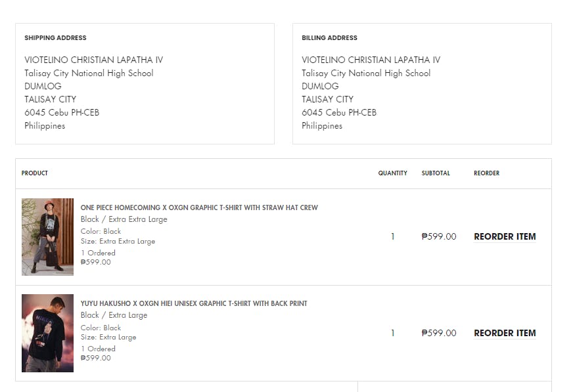Click the Black / Extra Extra Large variant text
Screen dimensions: 573x392
[124, 219]
